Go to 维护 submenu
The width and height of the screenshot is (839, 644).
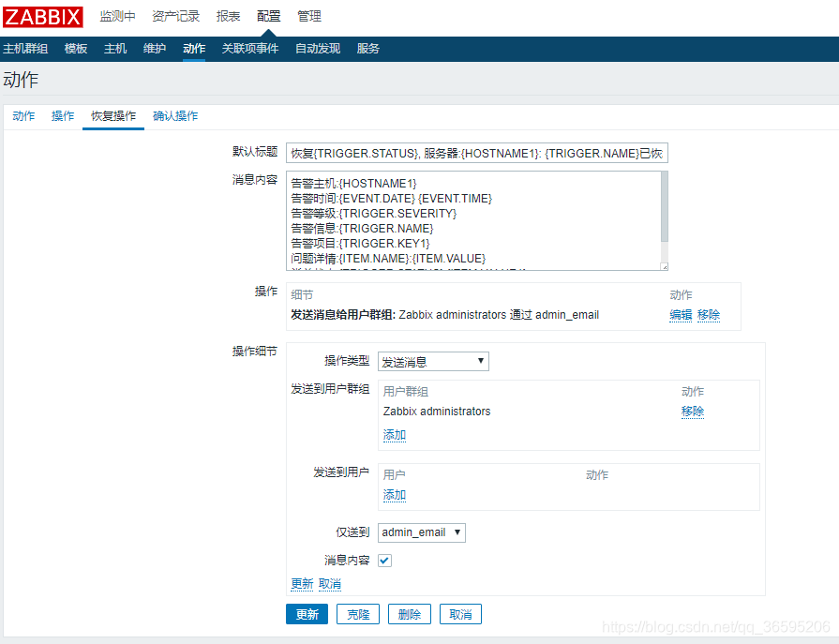(155, 49)
